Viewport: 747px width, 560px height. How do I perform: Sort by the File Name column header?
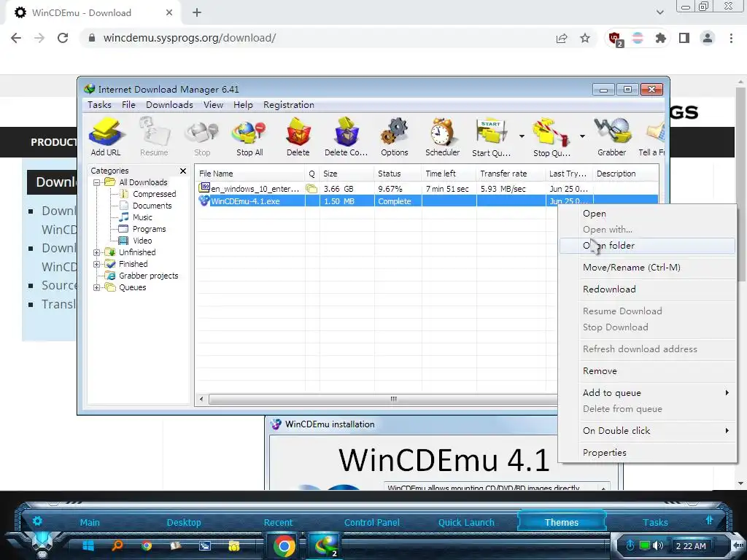click(250, 174)
